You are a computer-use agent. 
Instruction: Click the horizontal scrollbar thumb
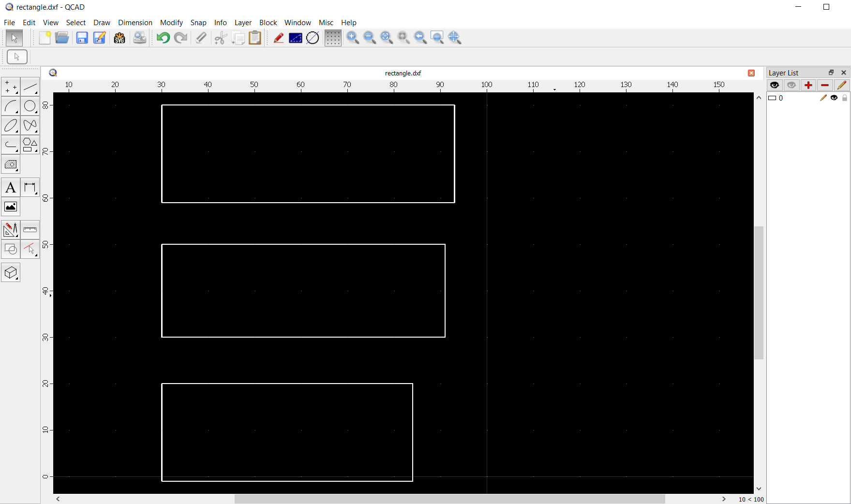(x=449, y=499)
